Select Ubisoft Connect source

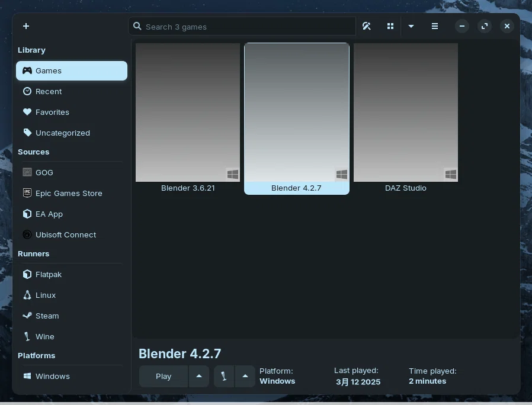point(72,234)
